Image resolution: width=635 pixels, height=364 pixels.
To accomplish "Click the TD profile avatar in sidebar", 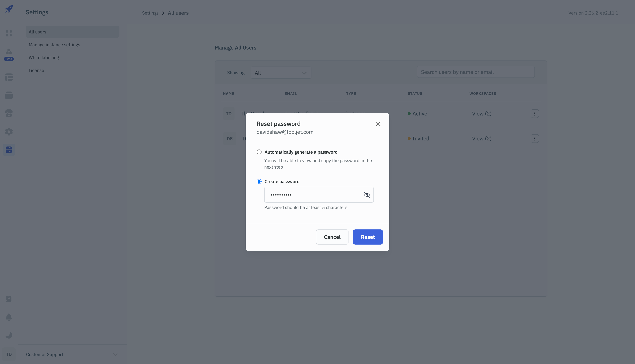I will [x=9, y=354].
